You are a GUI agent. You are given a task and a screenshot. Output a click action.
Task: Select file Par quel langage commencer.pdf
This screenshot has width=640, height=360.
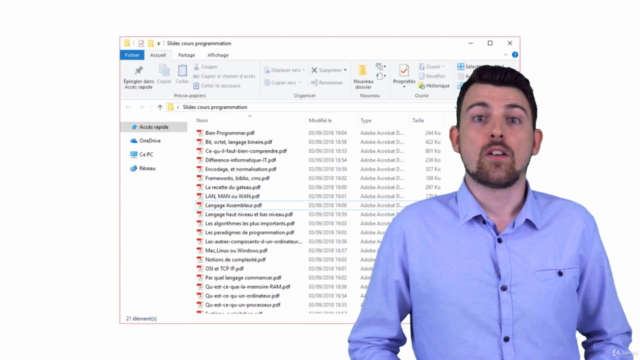pyautogui.click(x=243, y=278)
